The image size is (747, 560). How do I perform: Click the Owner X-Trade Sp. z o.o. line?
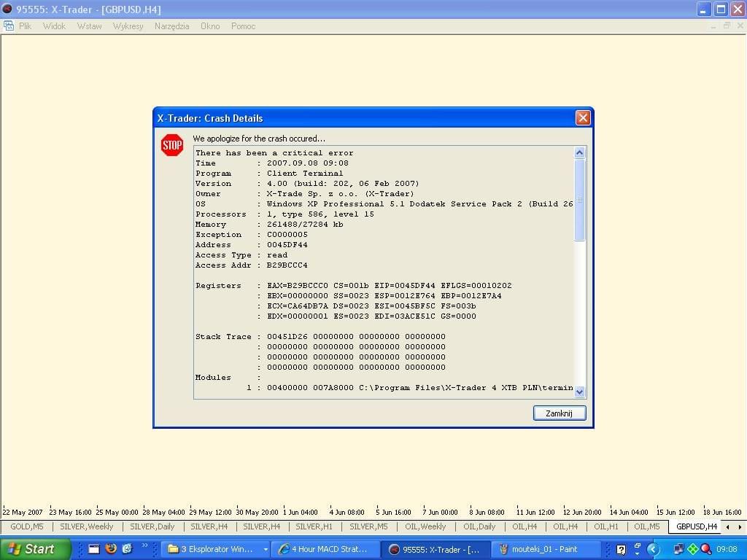[305, 194]
